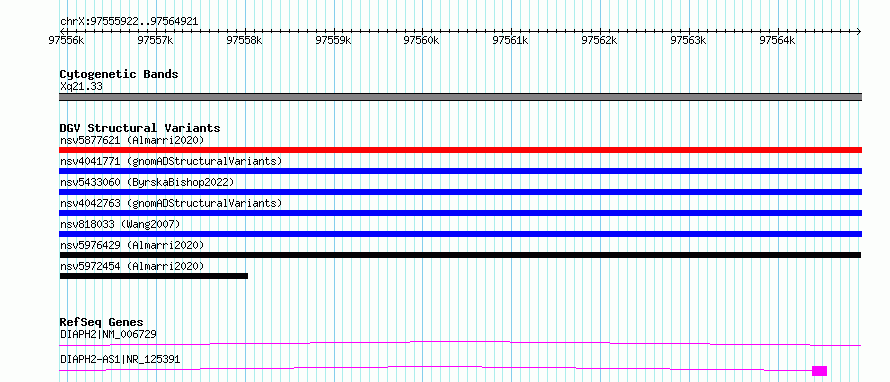890x382 pixels.
Task: Click the DGV Structural Variants track title
Action: coord(140,128)
